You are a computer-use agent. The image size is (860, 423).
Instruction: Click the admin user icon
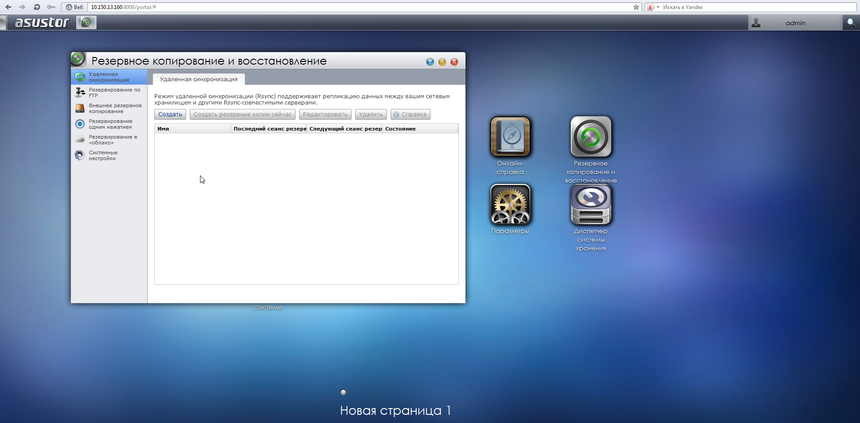[756, 23]
